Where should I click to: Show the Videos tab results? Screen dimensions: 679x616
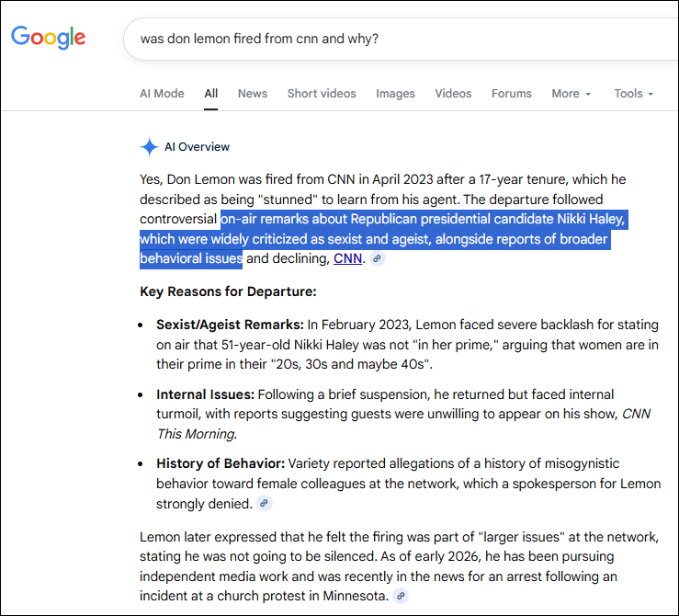point(453,94)
